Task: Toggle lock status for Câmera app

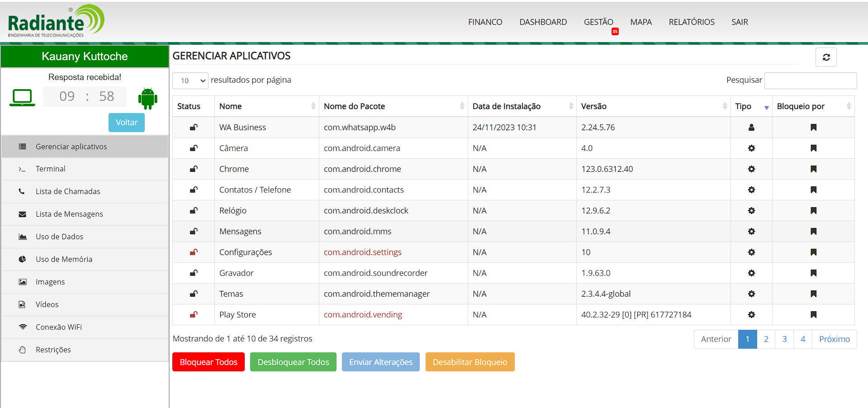Action: click(x=194, y=148)
